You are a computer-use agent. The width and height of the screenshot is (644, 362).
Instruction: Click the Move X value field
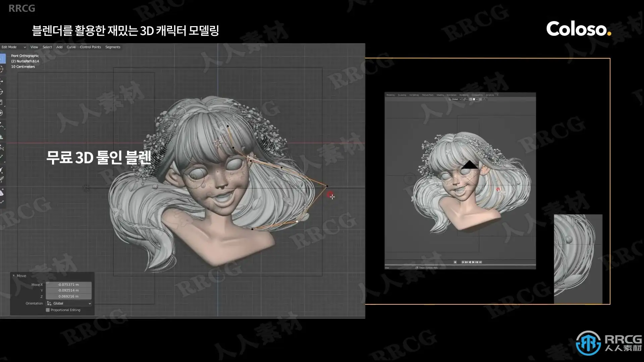pos(68,285)
